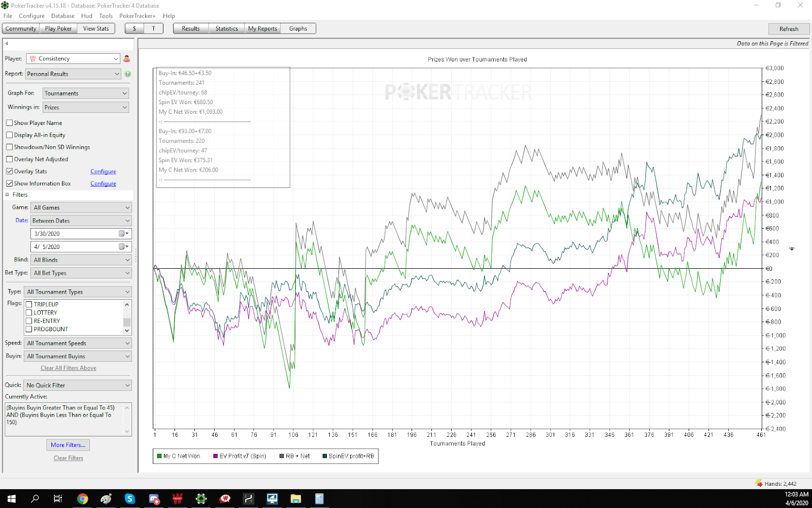
Task: Collapse the left sidebar with the arrow icon
Action: [7, 44]
